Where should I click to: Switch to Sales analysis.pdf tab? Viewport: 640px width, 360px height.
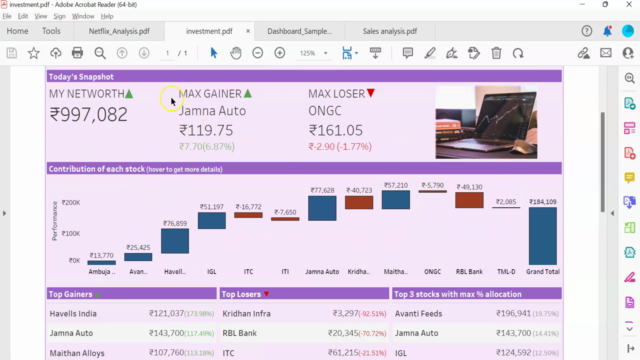[390, 31]
